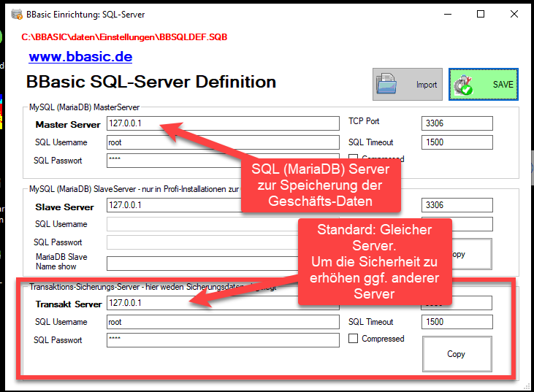The image size is (534, 392).
Task: Click the BBasic app icon in title bar
Action: (x=17, y=15)
